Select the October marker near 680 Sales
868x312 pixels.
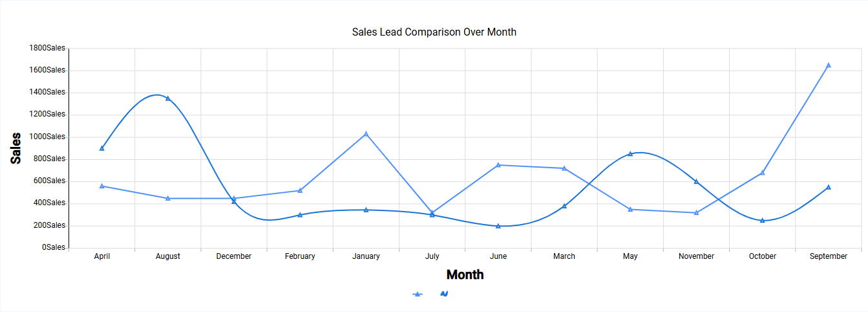click(x=762, y=173)
